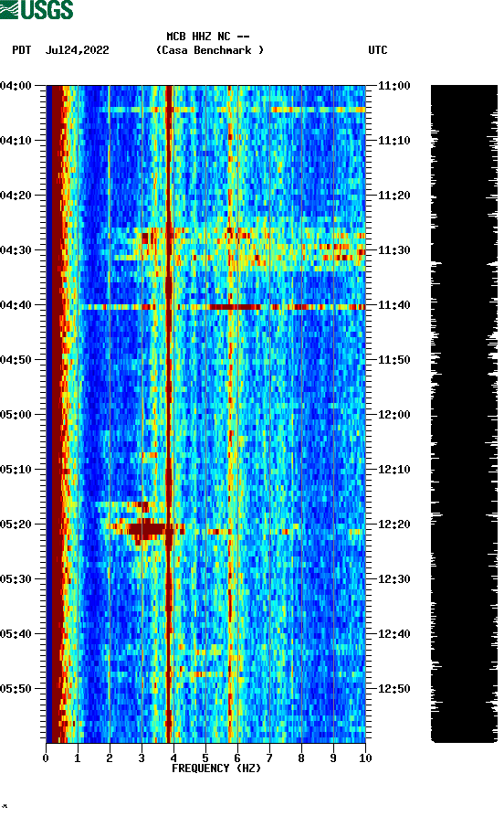The height and width of the screenshot is (816, 504).
Task: Click the '11:40' UTC time label
Action: click(x=394, y=305)
